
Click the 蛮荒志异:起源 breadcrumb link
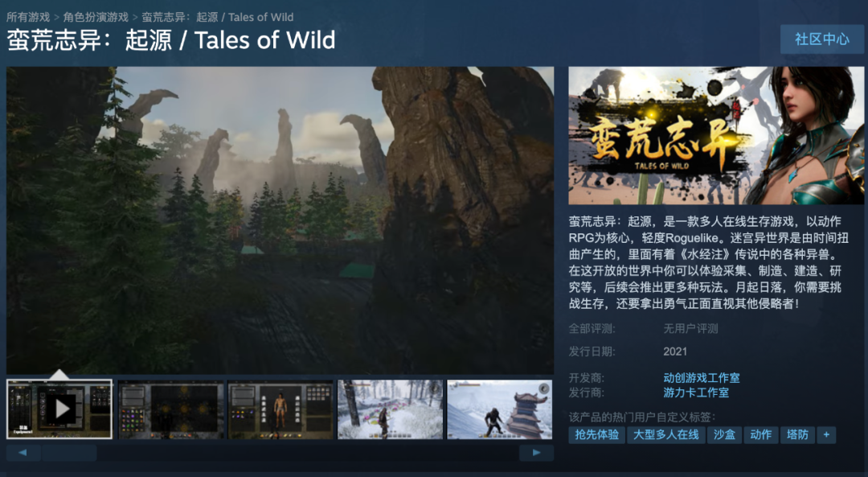coord(218,17)
